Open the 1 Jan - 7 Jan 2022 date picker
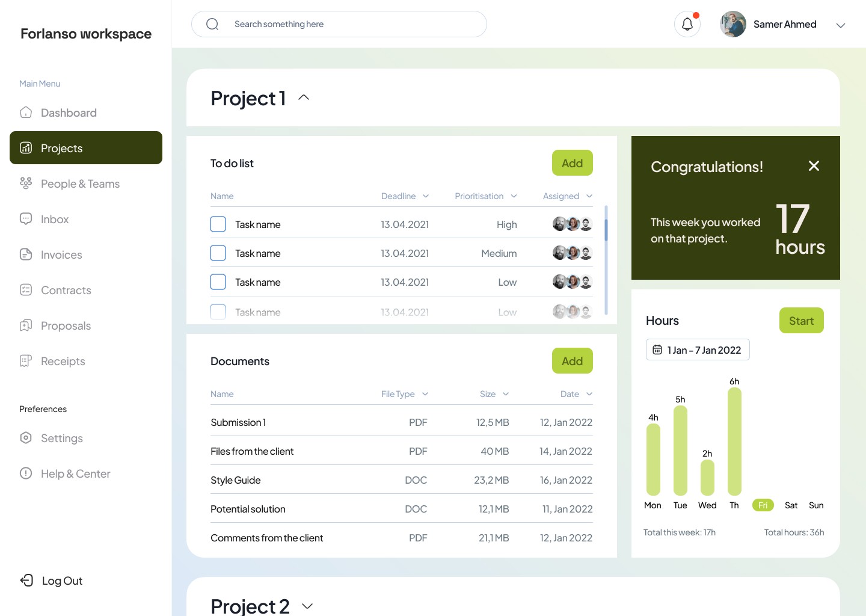This screenshot has width=866, height=616. click(x=698, y=350)
